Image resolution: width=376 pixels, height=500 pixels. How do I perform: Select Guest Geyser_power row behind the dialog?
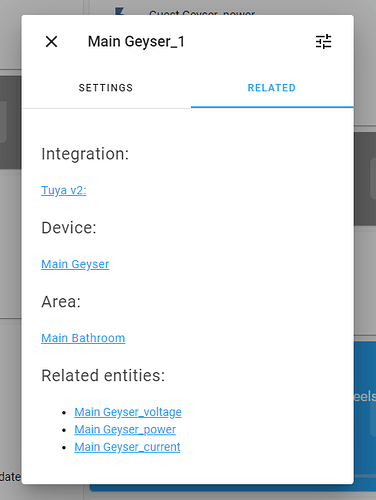pyautogui.click(x=202, y=13)
